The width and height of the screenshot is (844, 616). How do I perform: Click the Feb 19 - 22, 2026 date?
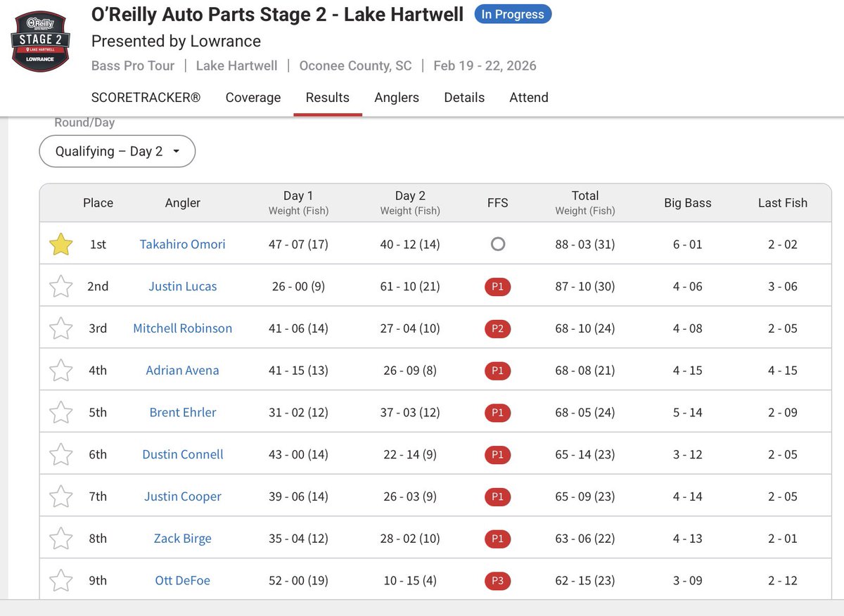485,66
